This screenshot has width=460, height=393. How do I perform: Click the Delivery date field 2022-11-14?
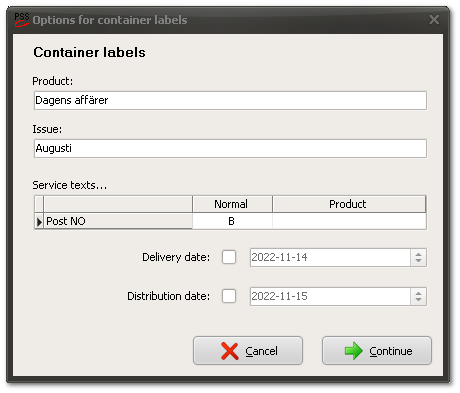coord(330,257)
